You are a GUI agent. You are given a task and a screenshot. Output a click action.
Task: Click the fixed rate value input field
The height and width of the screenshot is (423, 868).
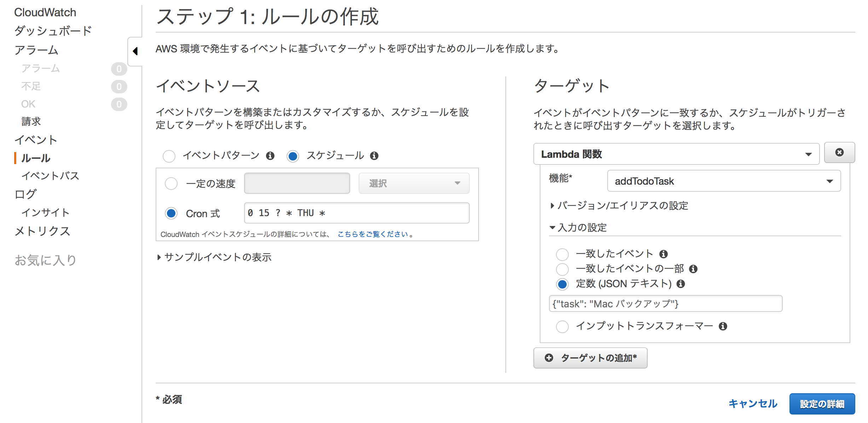coord(297,183)
